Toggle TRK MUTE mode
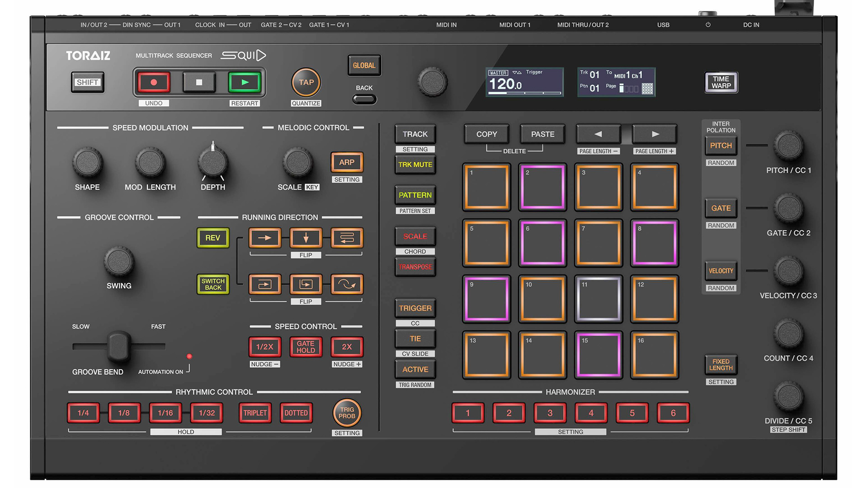Screen dimensions: 868x488 [415, 165]
